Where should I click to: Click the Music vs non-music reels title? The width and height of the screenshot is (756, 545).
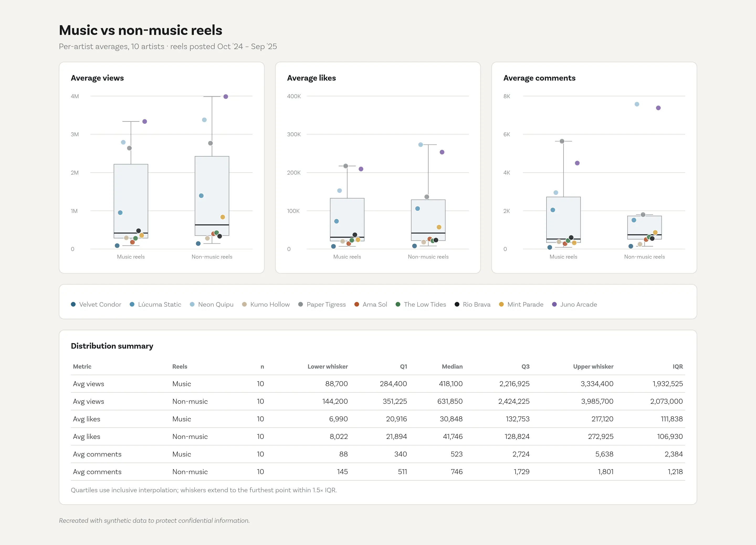(140, 30)
